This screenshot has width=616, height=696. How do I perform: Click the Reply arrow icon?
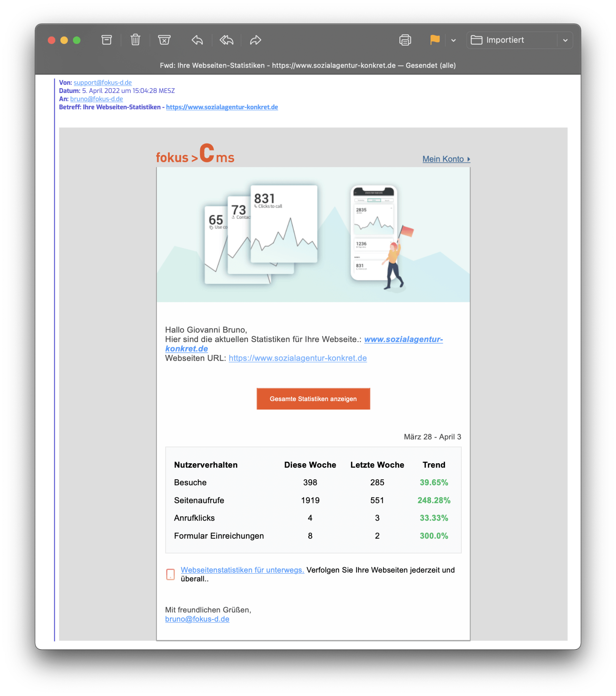[x=197, y=40]
